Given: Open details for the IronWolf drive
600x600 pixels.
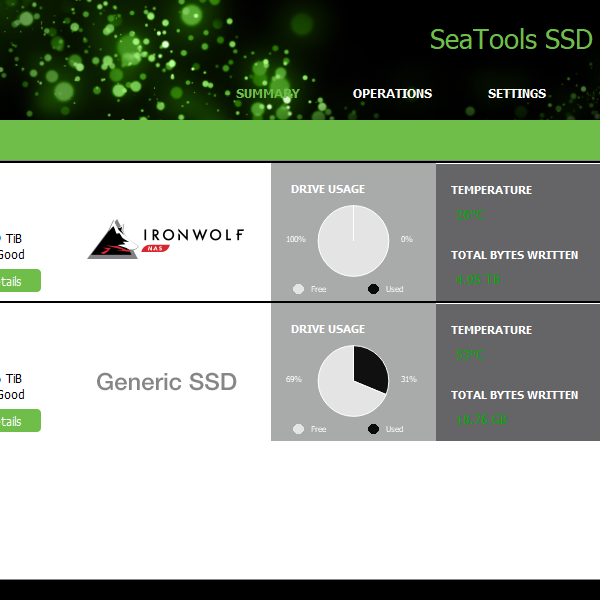Looking at the screenshot, I should (19, 281).
